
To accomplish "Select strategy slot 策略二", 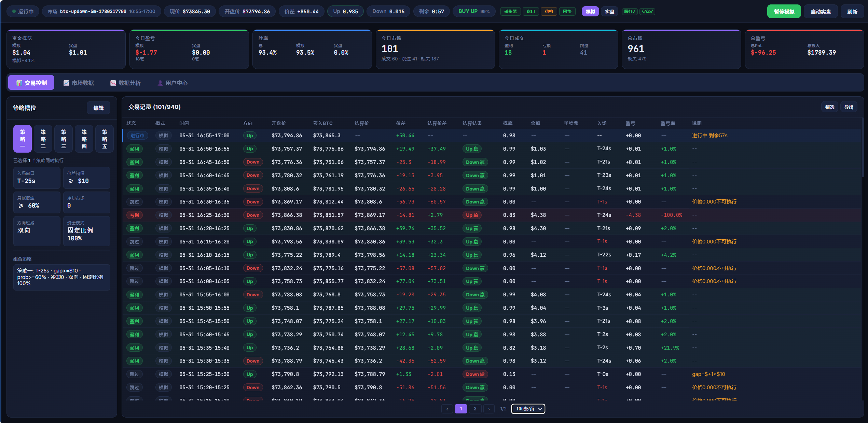I will (x=43, y=139).
